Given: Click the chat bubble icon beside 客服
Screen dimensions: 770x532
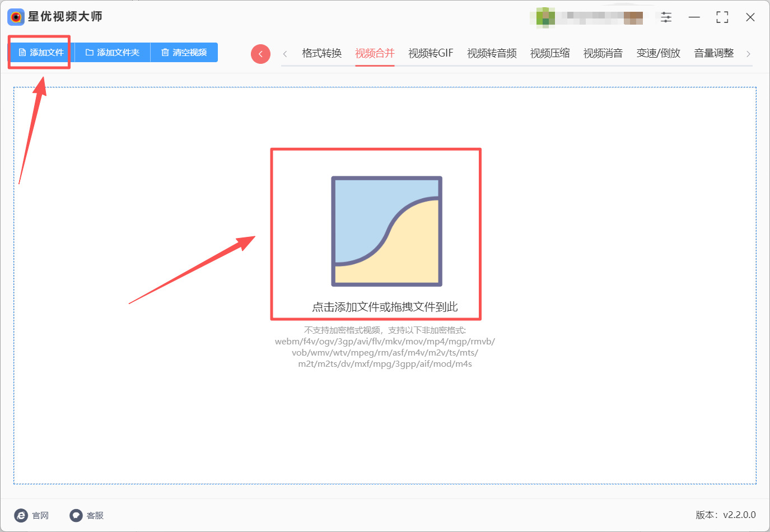Looking at the screenshot, I should [x=76, y=515].
